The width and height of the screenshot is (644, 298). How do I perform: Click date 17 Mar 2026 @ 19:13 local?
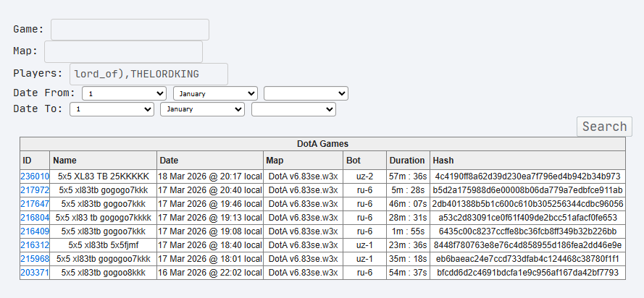(210, 218)
